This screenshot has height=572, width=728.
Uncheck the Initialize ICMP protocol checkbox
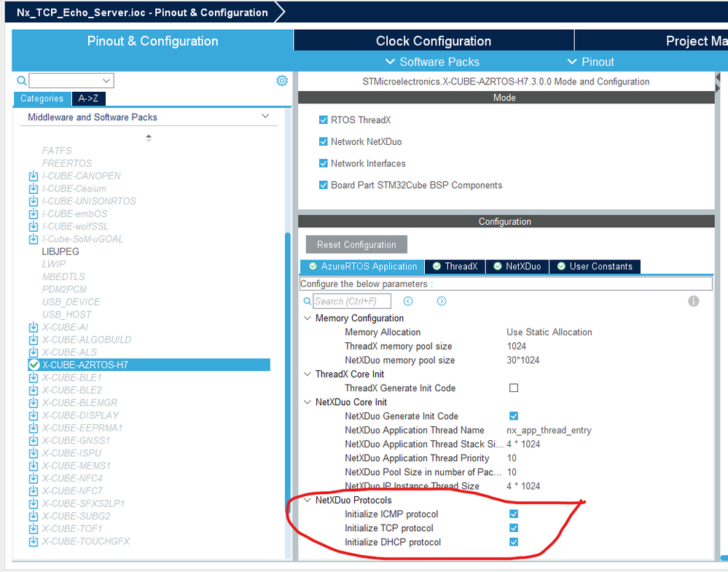[x=514, y=514]
